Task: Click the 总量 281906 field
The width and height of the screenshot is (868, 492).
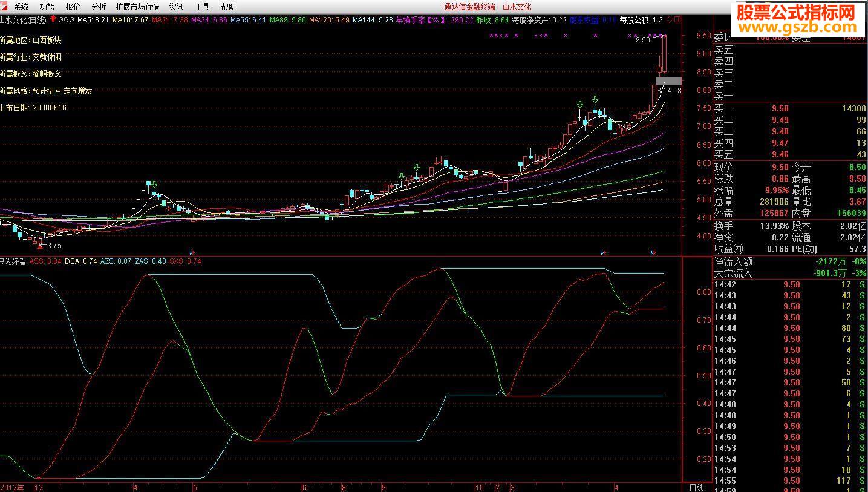Action: (751, 202)
